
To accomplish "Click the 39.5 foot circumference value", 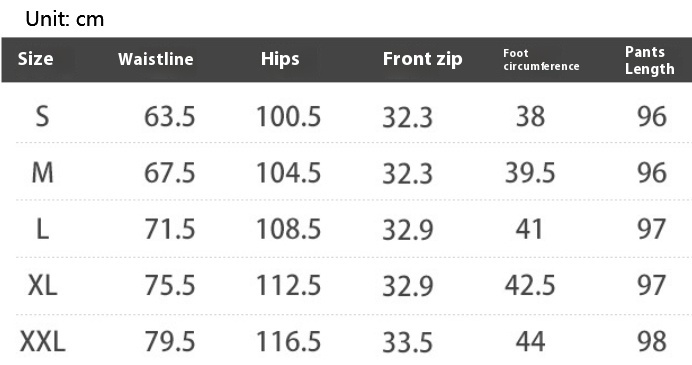I will (x=530, y=173).
